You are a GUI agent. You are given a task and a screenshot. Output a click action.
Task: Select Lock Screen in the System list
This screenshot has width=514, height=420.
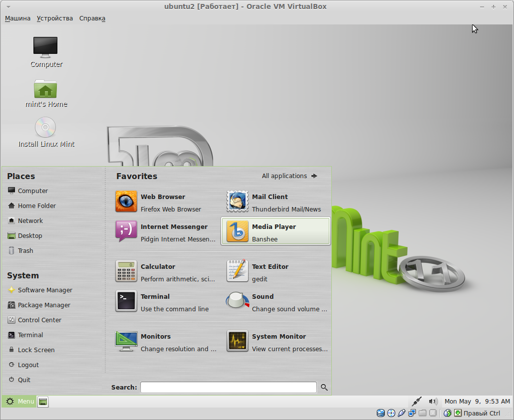point(31,350)
